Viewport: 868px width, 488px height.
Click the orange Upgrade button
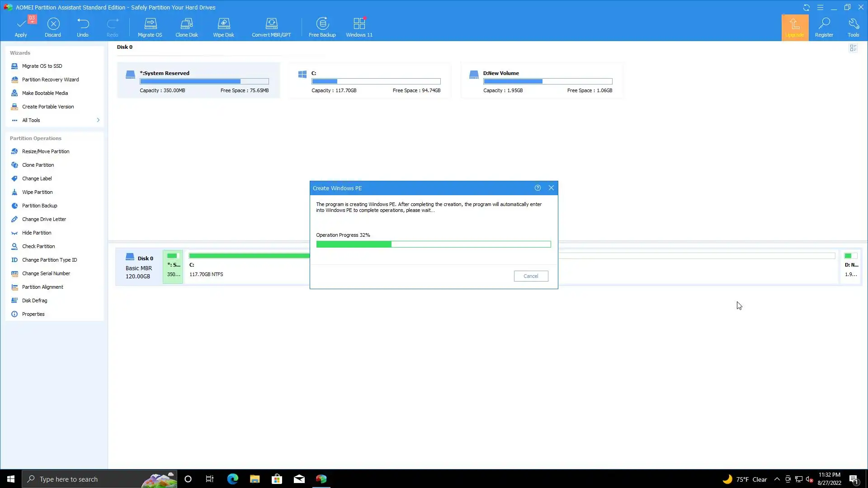[x=795, y=27]
